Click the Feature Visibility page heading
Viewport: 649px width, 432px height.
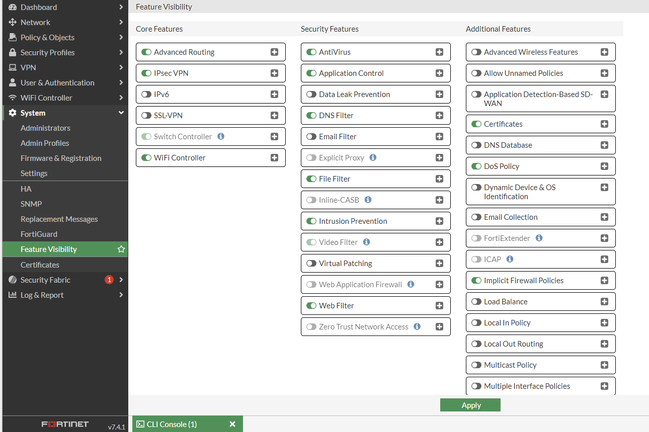pyautogui.click(x=164, y=7)
